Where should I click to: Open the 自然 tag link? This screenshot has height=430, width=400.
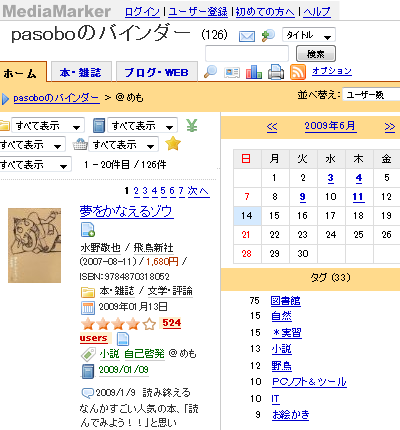pyautogui.click(x=281, y=316)
